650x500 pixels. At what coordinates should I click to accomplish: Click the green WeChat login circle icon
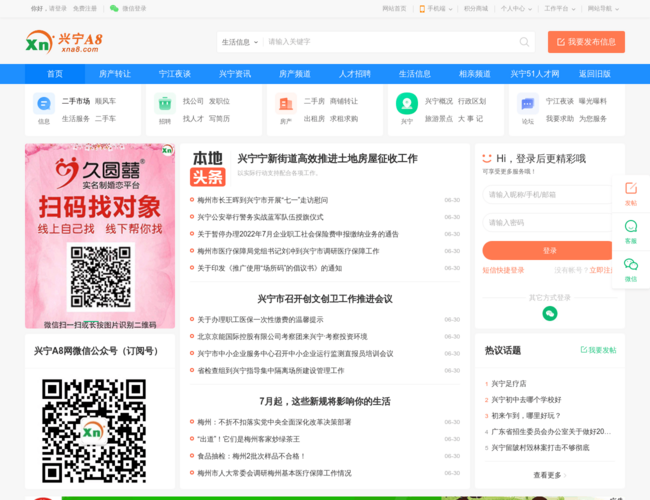click(x=550, y=313)
